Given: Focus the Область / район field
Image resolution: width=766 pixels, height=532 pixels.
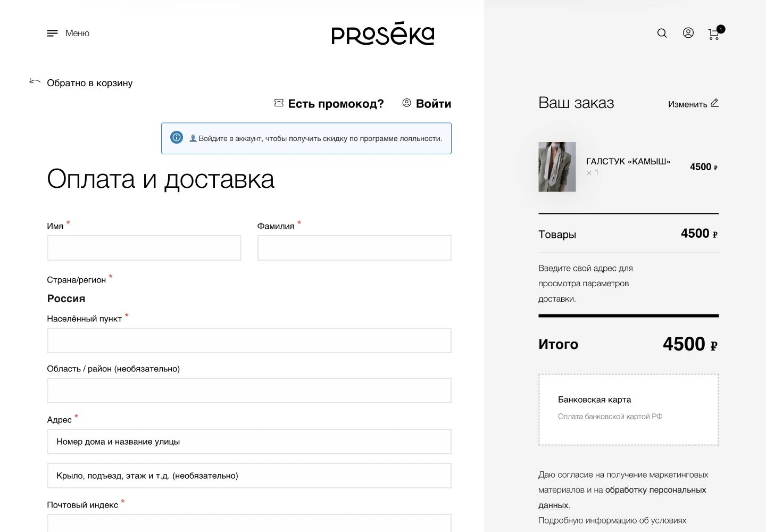Looking at the screenshot, I should click(249, 390).
